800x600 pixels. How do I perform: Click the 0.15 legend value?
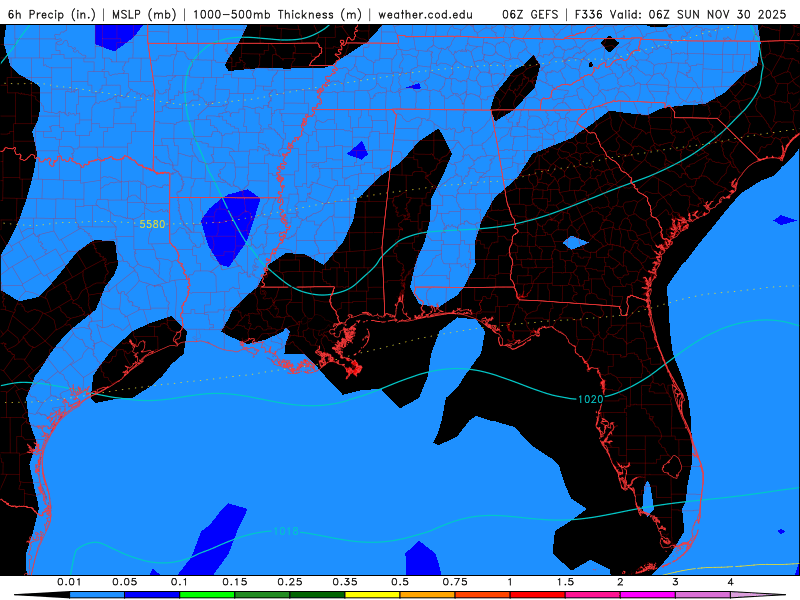(235, 582)
